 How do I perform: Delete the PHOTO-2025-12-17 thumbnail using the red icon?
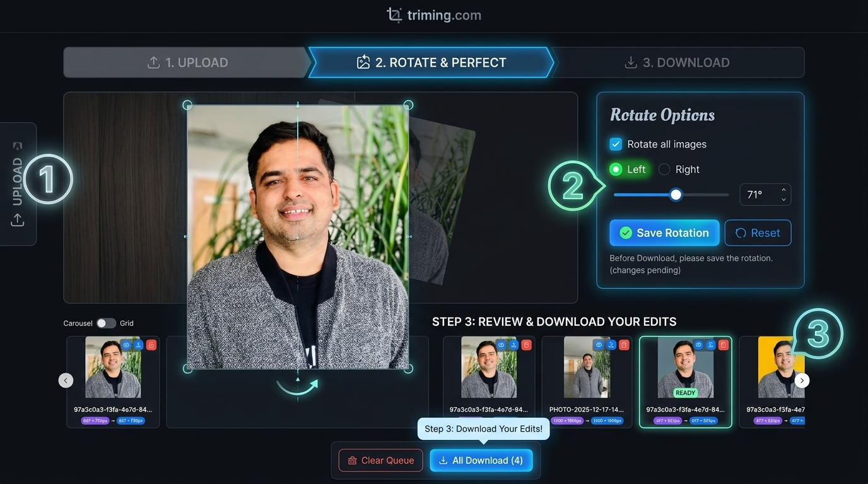(624, 345)
